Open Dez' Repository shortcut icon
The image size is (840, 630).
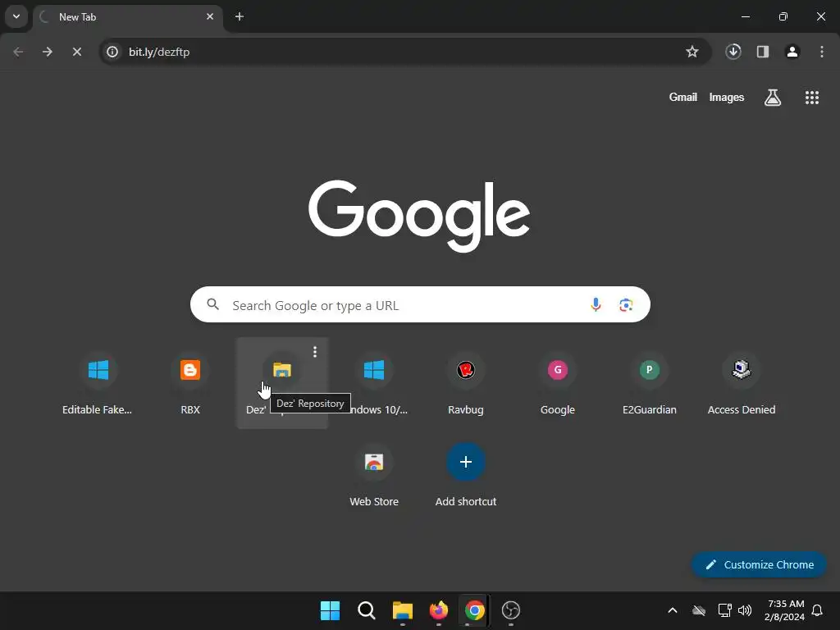[x=282, y=370]
